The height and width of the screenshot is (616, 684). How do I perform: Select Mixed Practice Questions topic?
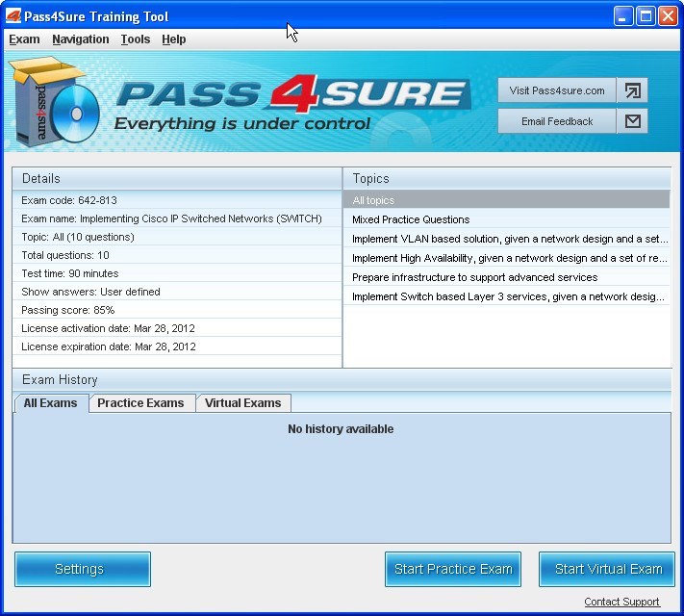[x=506, y=219]
